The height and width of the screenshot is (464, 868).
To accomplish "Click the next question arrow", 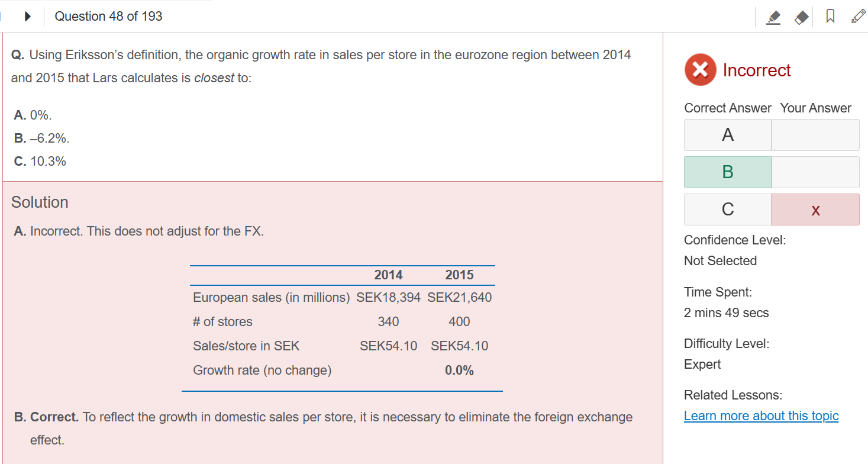I will pos(27,17).
